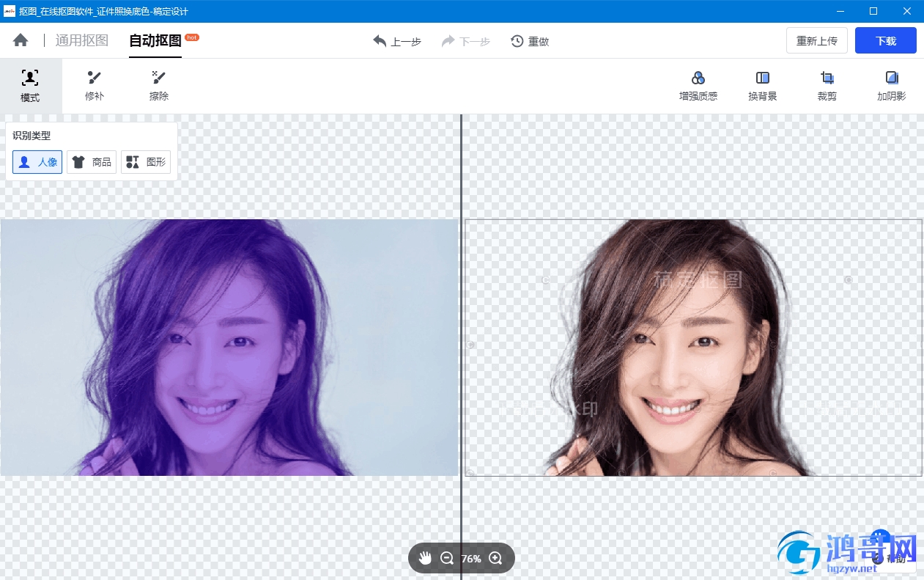Select the 自动抠图 tab
Viewport: 924px width, 580px height.
click(155, 41)
